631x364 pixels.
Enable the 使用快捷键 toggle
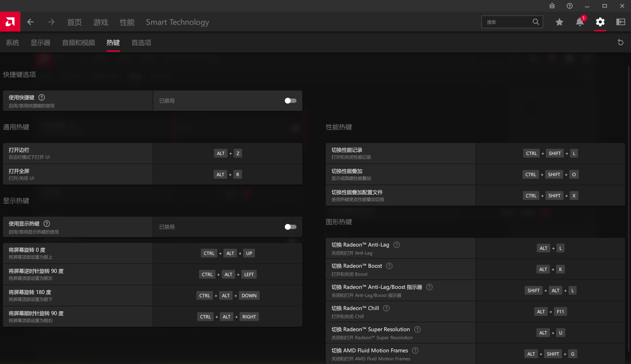(x=290, y=101)
